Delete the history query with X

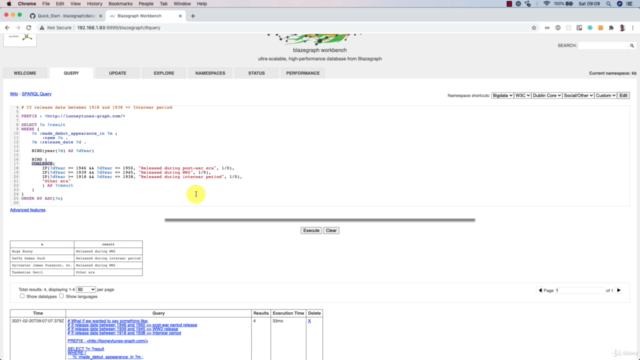point(309,321)
